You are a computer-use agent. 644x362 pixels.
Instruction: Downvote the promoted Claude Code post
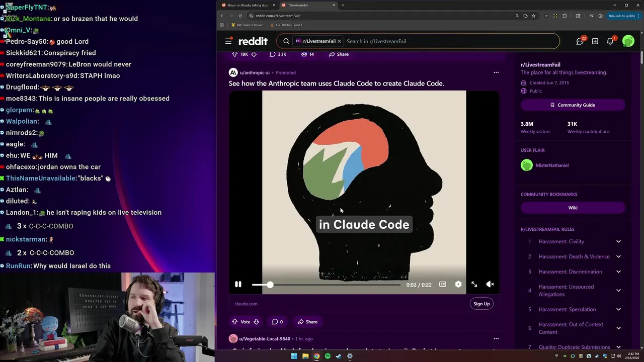pos(256,322)
